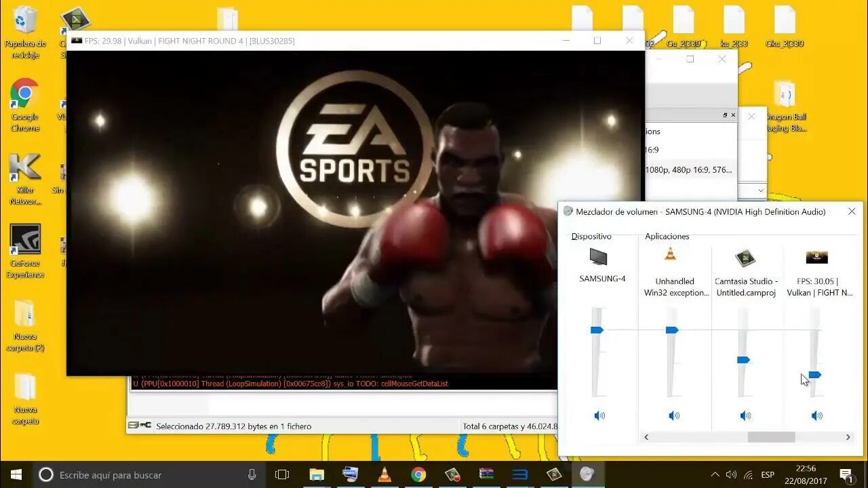Mute the Unhandled Win32 exception app

coord(674,415)
